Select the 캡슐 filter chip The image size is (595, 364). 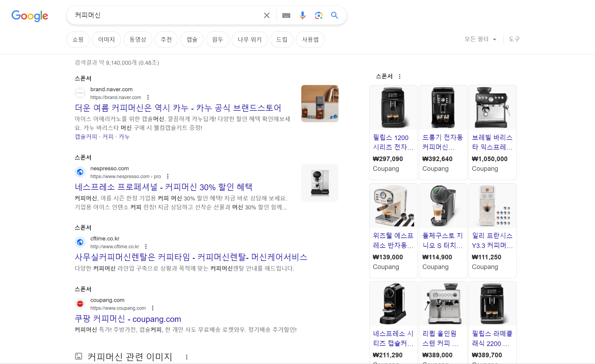(x=192, y=40)
